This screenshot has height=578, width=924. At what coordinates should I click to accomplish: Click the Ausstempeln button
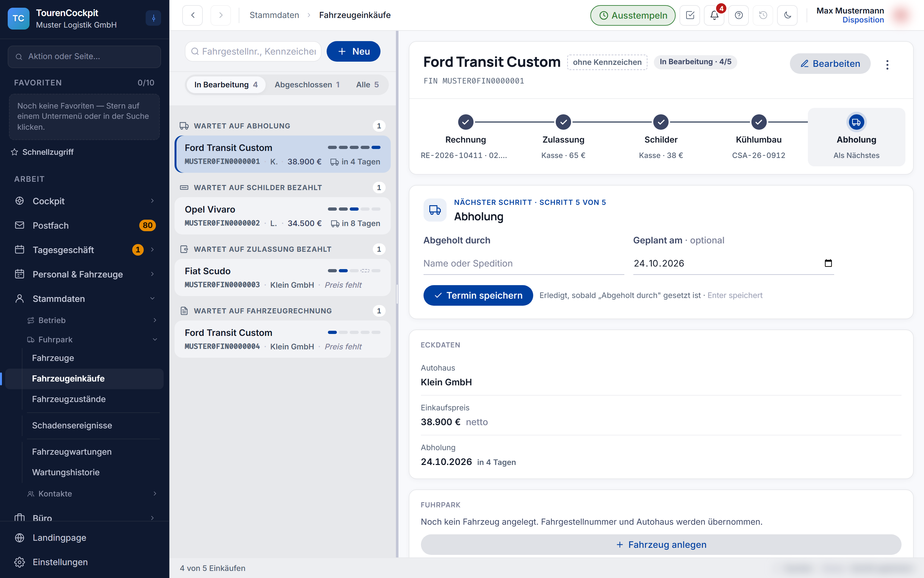pyautogui.click(x=633, y=15)
